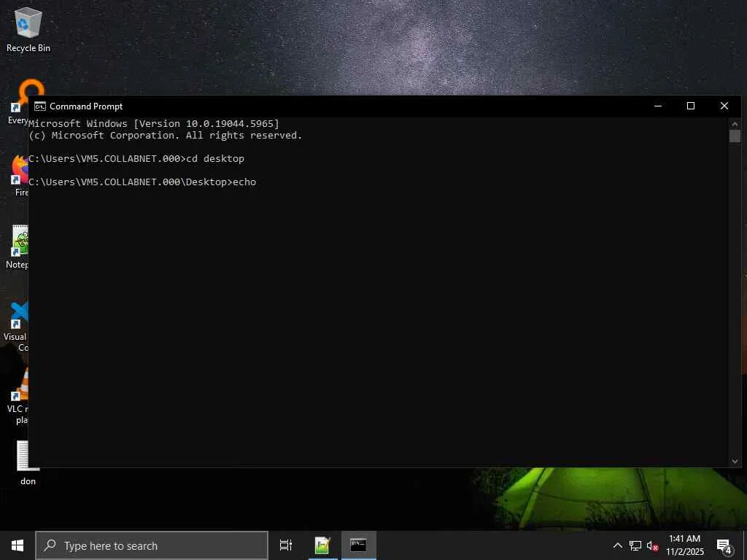Click the 'Command Prompt' window title text
The width and height of the screenshot is (747, 560).
click(86, 106)
